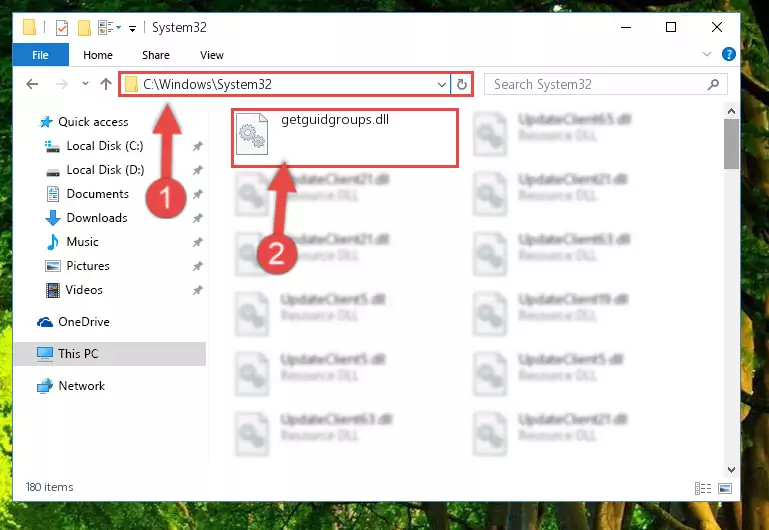This screenshot has height=530, width=769.
Task: Go forward using the forward arrow
Action: click(x=62, y=84)
